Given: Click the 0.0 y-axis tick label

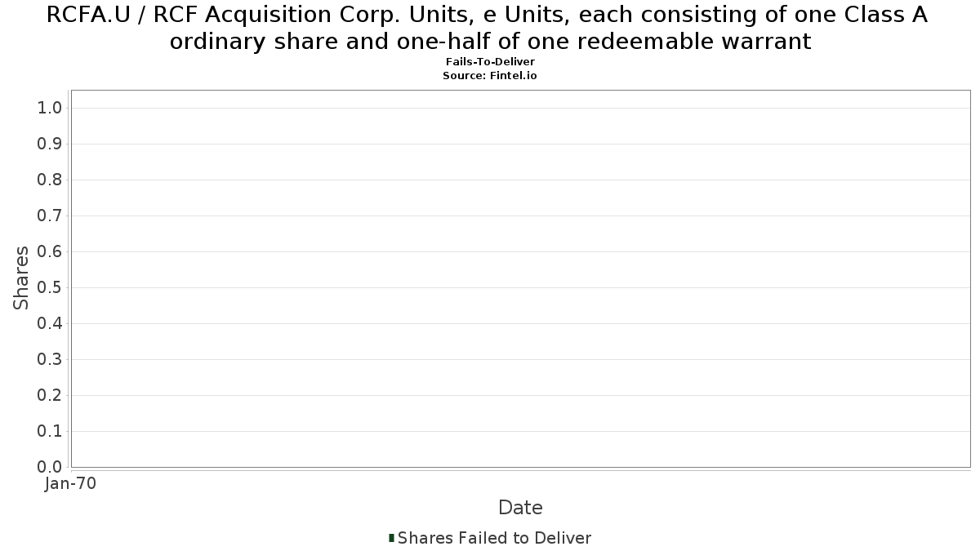Looking at the screenshot, I should pos(51,467).
